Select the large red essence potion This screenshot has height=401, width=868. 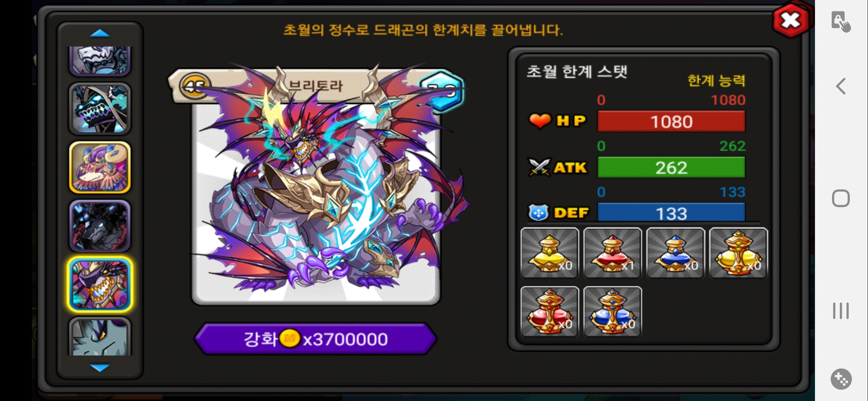pyautogui.click(x=550, y=312)
